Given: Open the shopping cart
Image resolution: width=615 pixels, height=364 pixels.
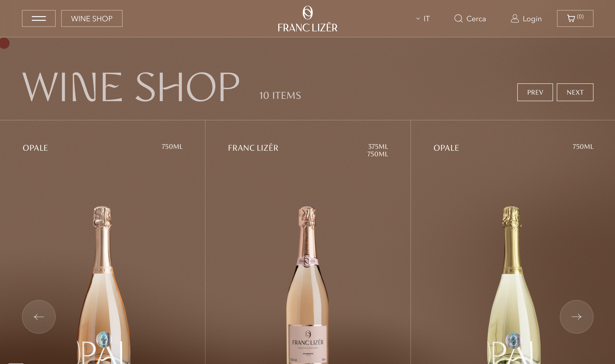Looking at the screenshot, I should pyautogui.click(x=575, y=18).
